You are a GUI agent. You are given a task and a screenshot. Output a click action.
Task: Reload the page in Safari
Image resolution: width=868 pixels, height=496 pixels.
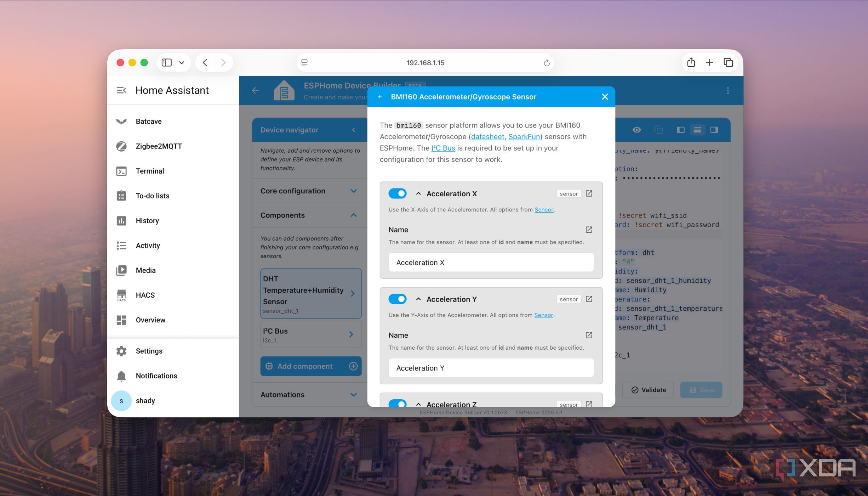(546, 63)
